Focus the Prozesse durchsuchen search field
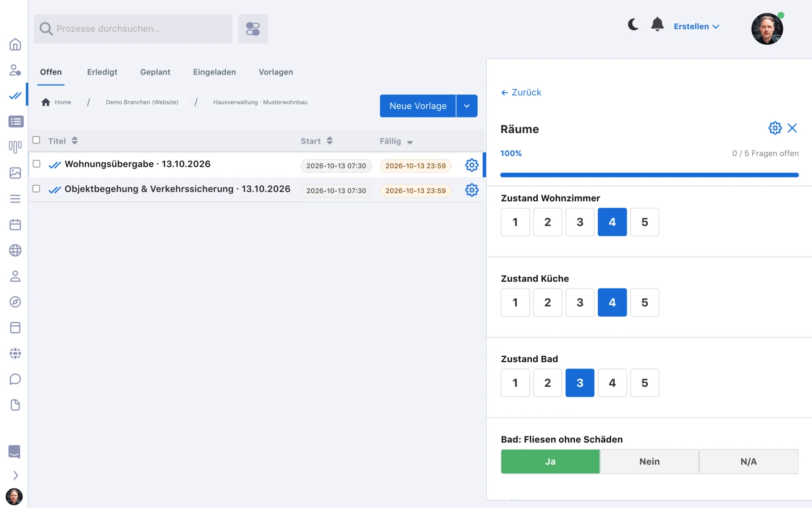This screenshot has width=812, height=508. pos(133,29)
